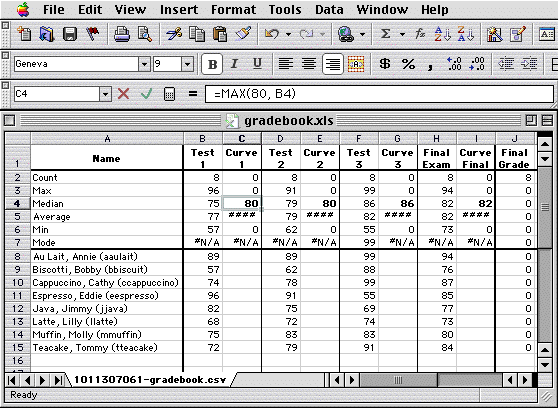
Task: Toggle Bold formatting button
Action: tap(212, 64)
